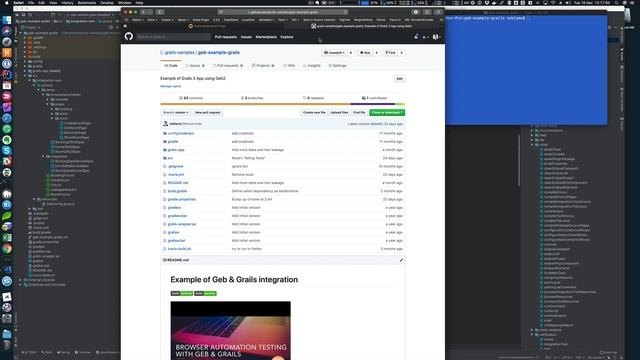The image size is (640, 360).
Task: Open the GitHub home logo
Action: point(129,37)
